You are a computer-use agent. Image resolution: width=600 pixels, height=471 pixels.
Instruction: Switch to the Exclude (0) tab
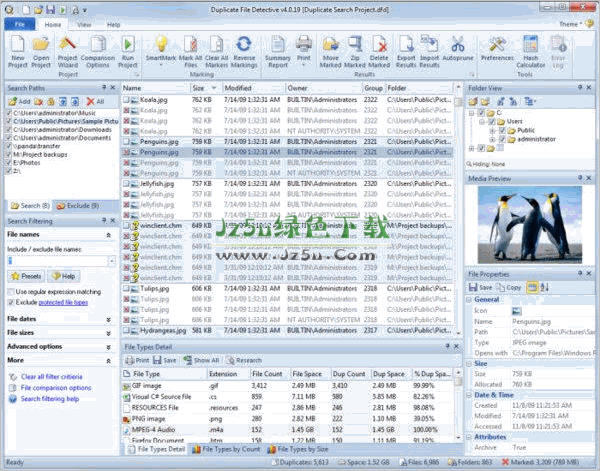click(x=78, y=206)
